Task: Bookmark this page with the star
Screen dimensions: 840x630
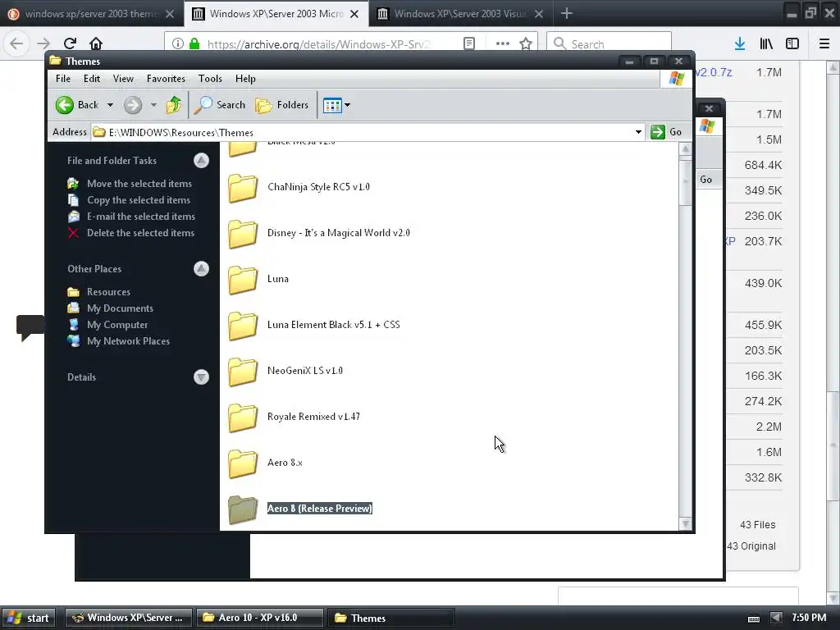Action: 526,44
